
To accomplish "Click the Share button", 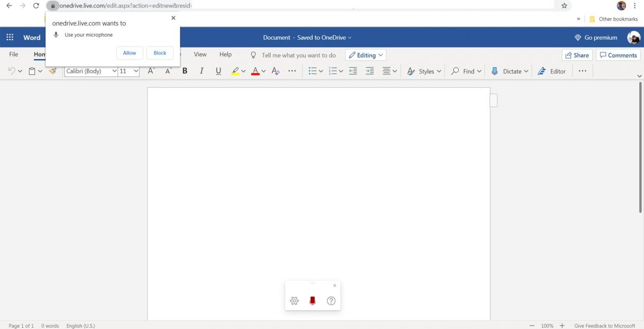I will (577, 55).
